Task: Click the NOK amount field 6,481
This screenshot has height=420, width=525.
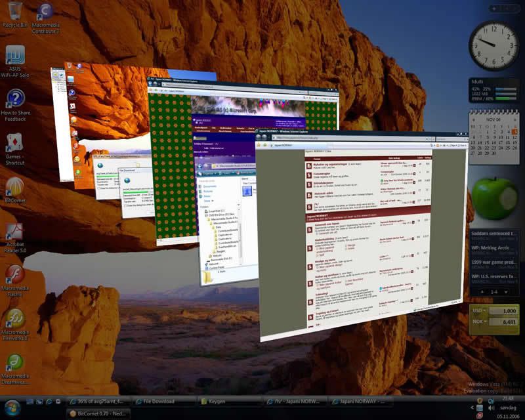Action: click(x=503, y=322)
